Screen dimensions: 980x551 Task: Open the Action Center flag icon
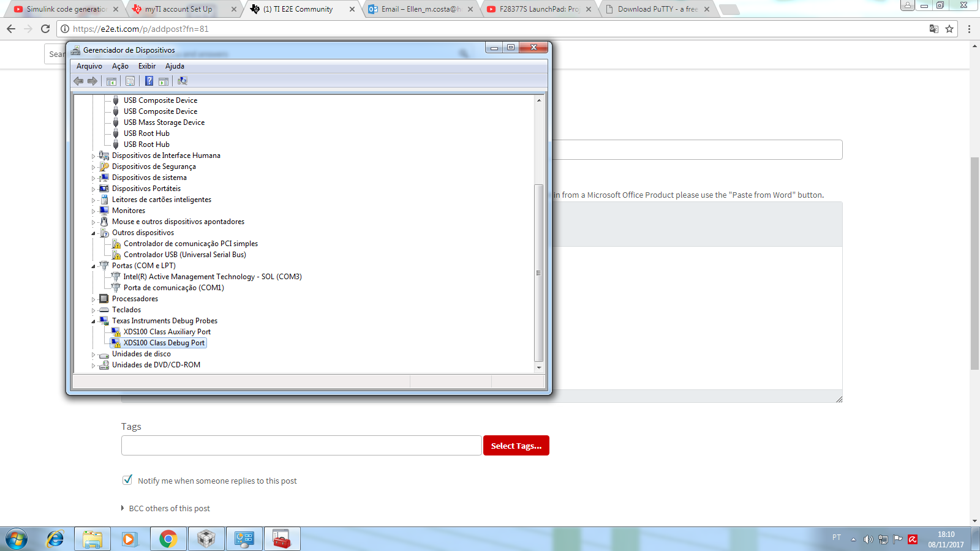click(898, 539)
